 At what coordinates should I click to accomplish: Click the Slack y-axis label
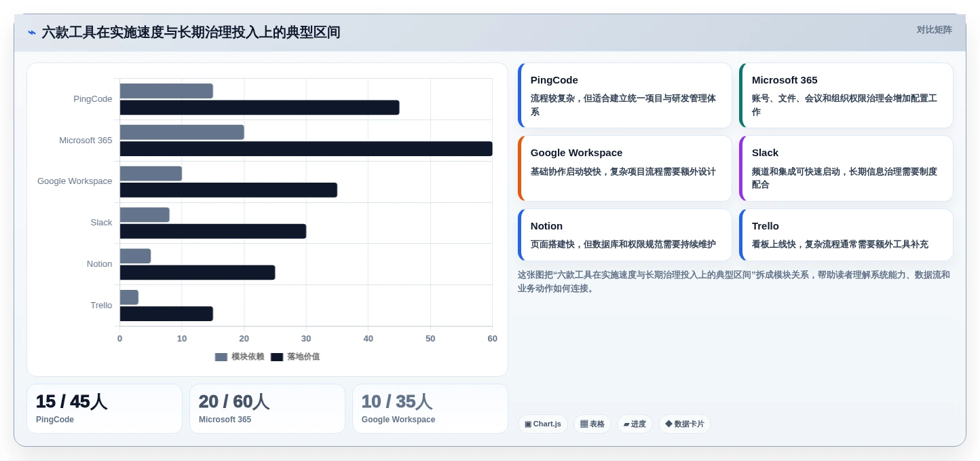coord(101,223)
